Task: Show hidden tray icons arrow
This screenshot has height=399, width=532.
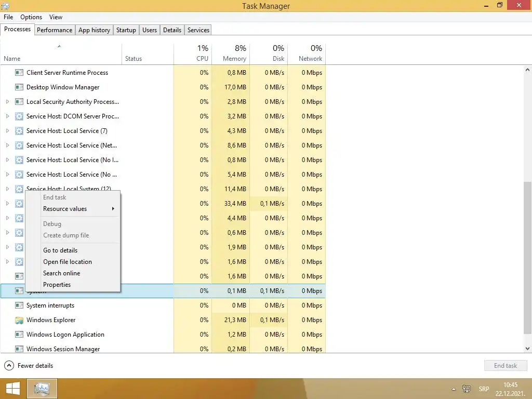Action: pos(454,389)
